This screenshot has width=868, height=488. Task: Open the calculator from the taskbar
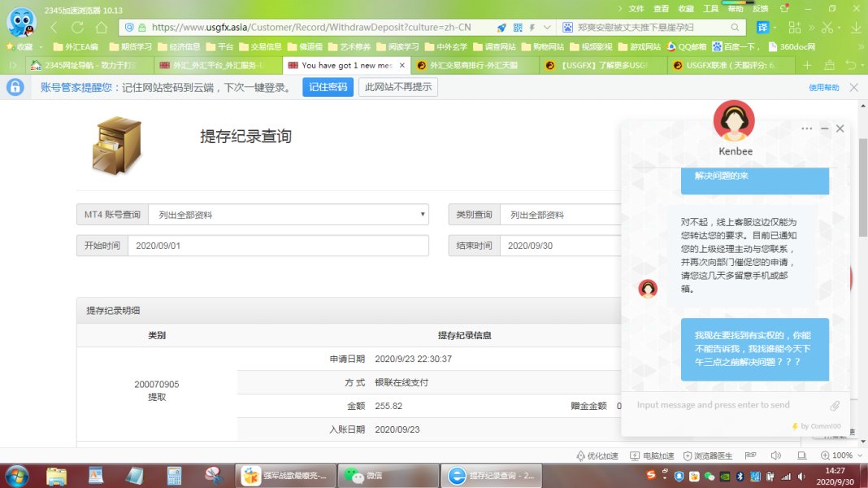174,475
